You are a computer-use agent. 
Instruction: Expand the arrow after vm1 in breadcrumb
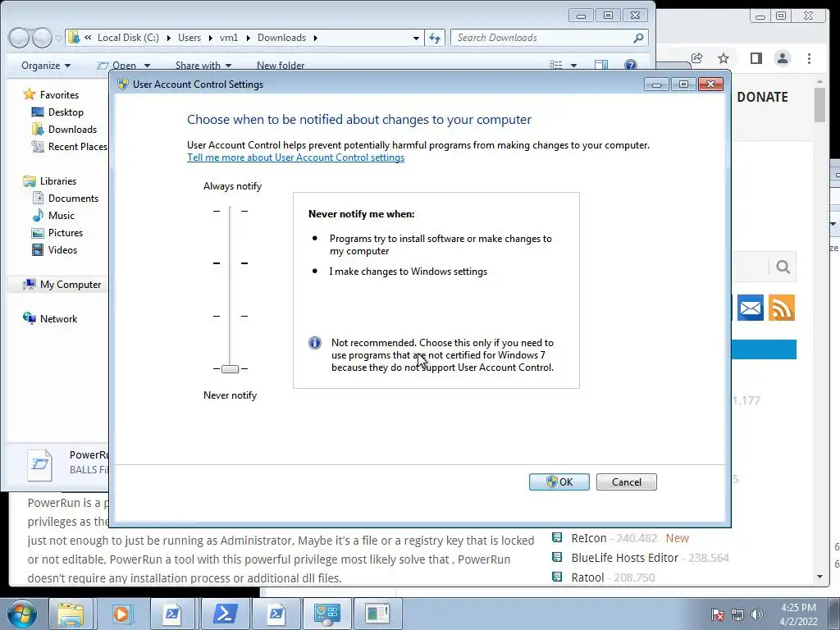coord(248,38)
